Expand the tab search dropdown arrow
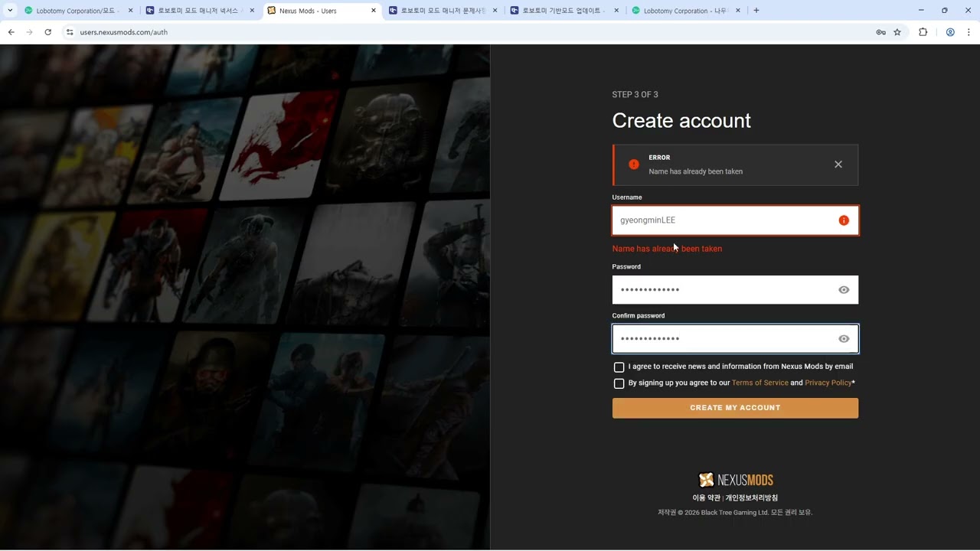The image size is (980, 551). 10,11
